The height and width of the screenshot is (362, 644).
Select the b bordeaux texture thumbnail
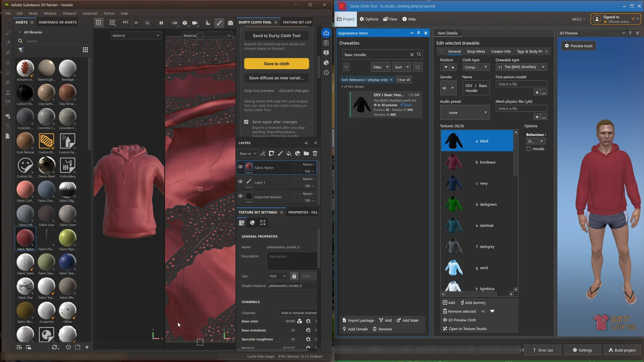point(454,162)
